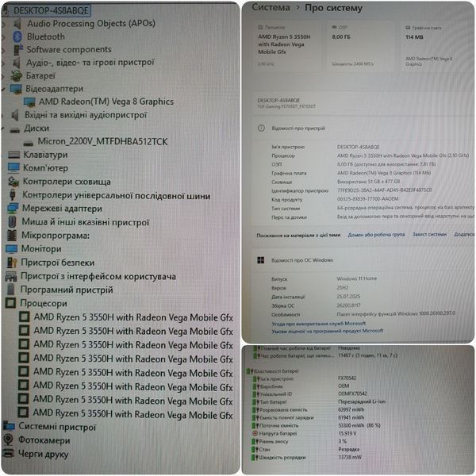Select the DESKTOP-4S8ABQE root node in Device Manager
Screen dimensions: 476x476
click(x=51, y=10)
